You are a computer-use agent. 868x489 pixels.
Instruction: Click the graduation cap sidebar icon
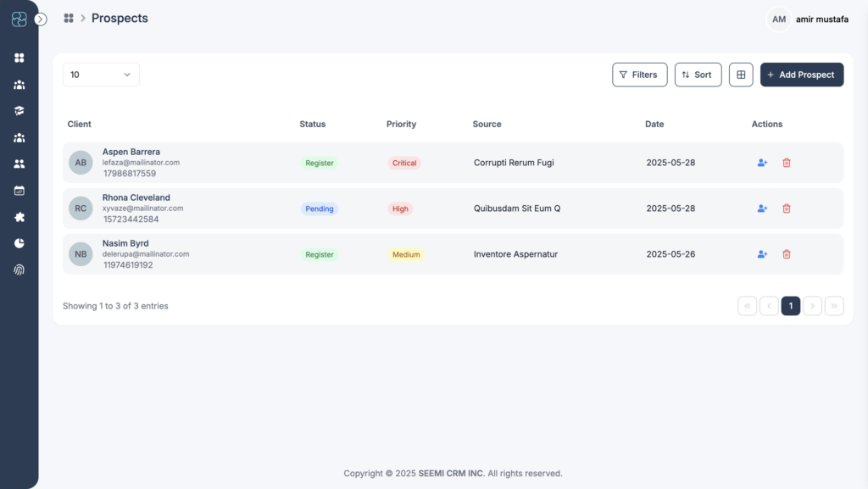[x=19, y=111]
